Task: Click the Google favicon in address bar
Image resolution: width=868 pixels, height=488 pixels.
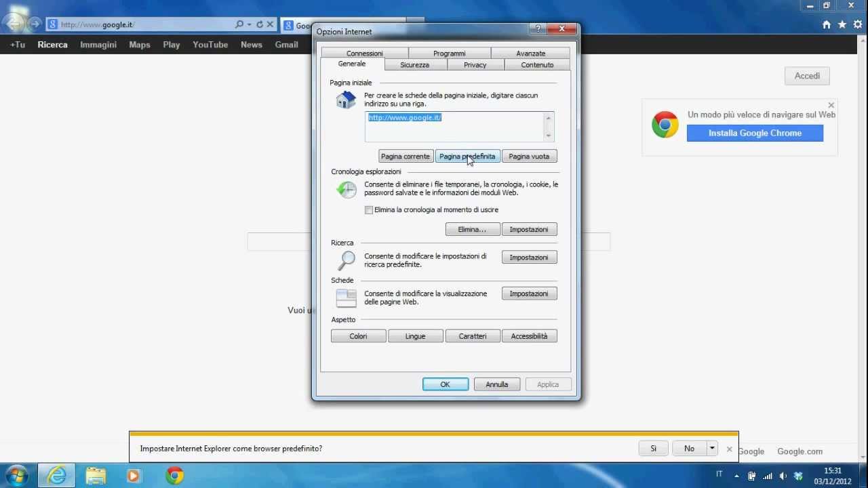Action: coord(52,24)
